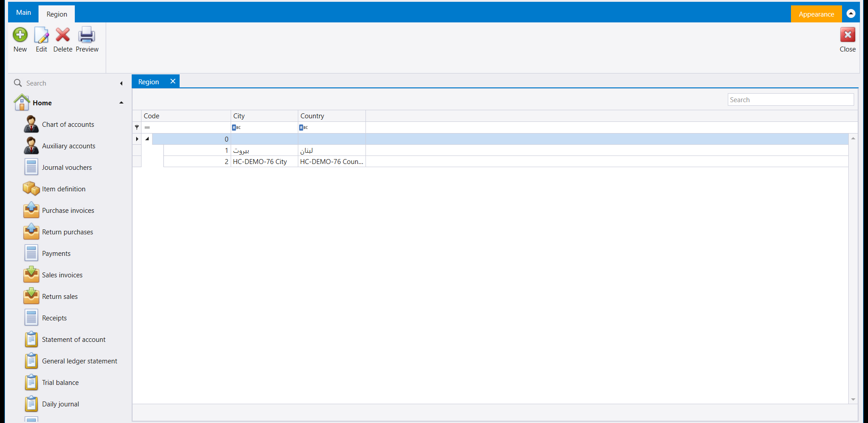Open Return sales
This screenshot has height=423, width=868.
60,297
